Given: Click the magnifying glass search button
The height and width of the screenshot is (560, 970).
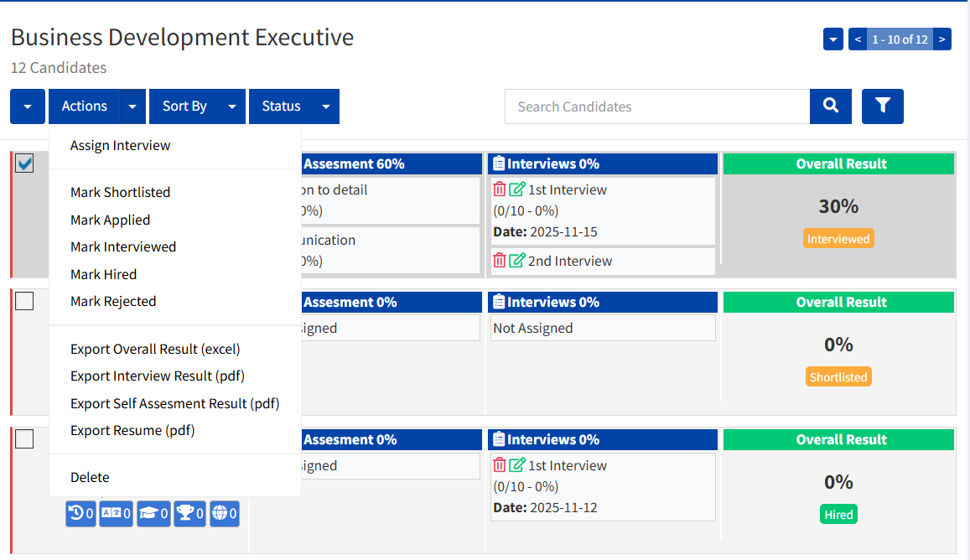Looking at the screenshot, I should pyautogui.click(x=830, y=106).
